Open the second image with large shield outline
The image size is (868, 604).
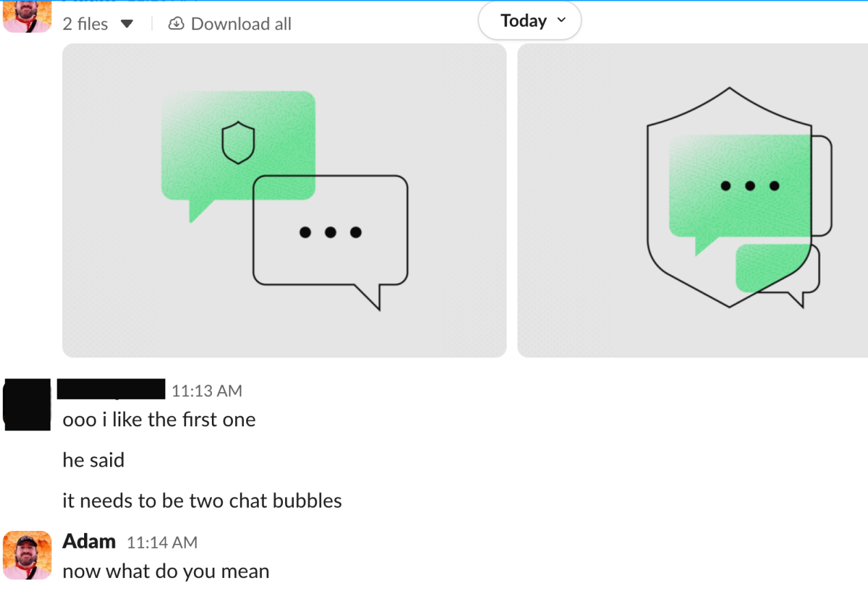click(x=692, y=200)
